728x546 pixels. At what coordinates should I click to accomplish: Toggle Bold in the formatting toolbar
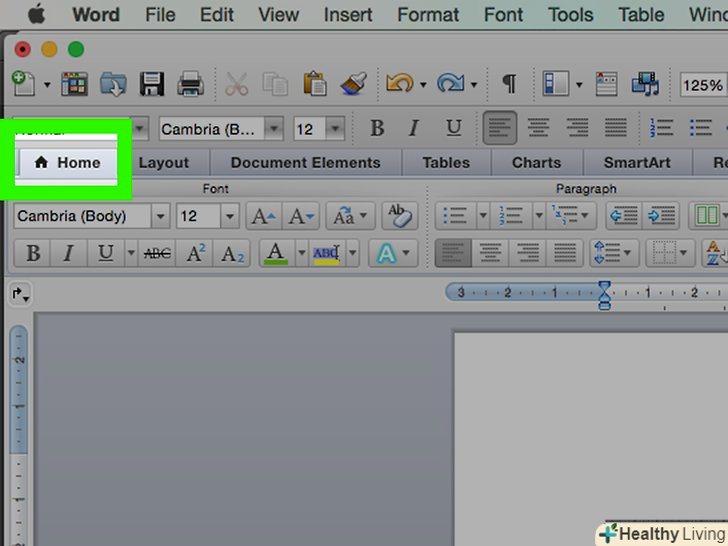377,128
